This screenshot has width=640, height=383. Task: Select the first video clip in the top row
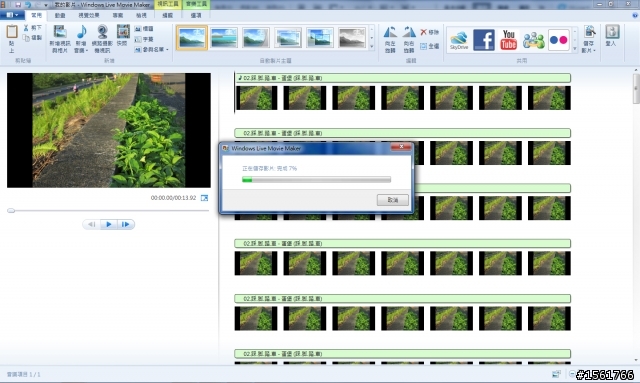coord(256,98)
